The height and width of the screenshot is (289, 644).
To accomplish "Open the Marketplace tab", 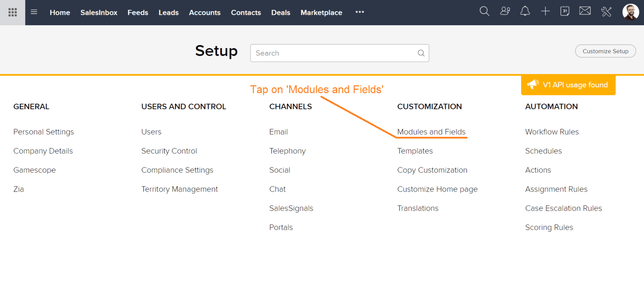I will tap(322, 12).
